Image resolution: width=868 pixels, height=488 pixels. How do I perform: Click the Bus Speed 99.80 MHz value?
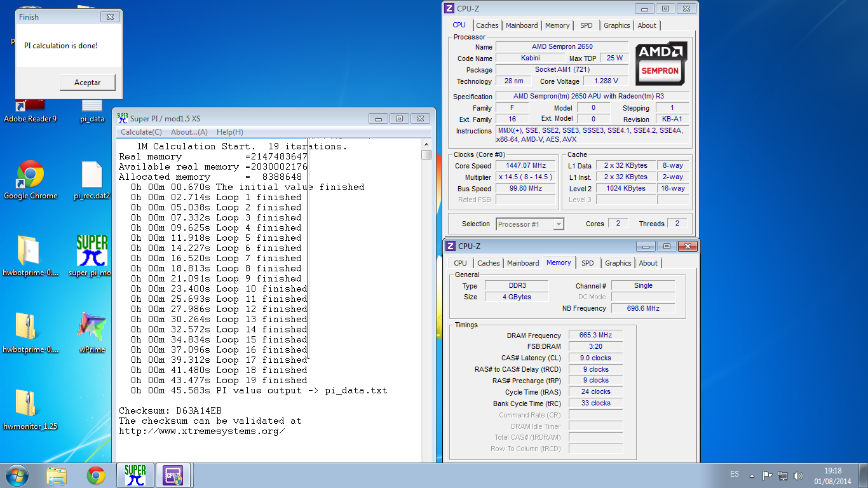click(x=526, y=189)
